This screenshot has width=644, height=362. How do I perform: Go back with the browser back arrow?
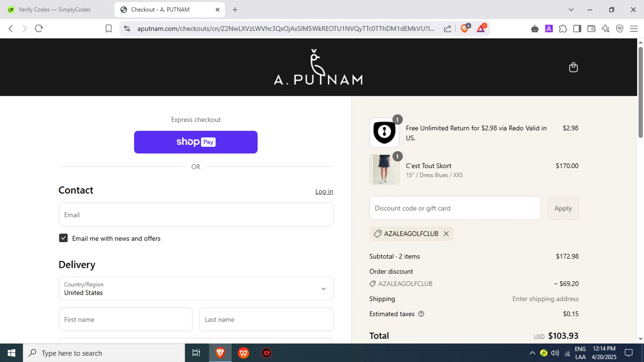click(11, 28)
